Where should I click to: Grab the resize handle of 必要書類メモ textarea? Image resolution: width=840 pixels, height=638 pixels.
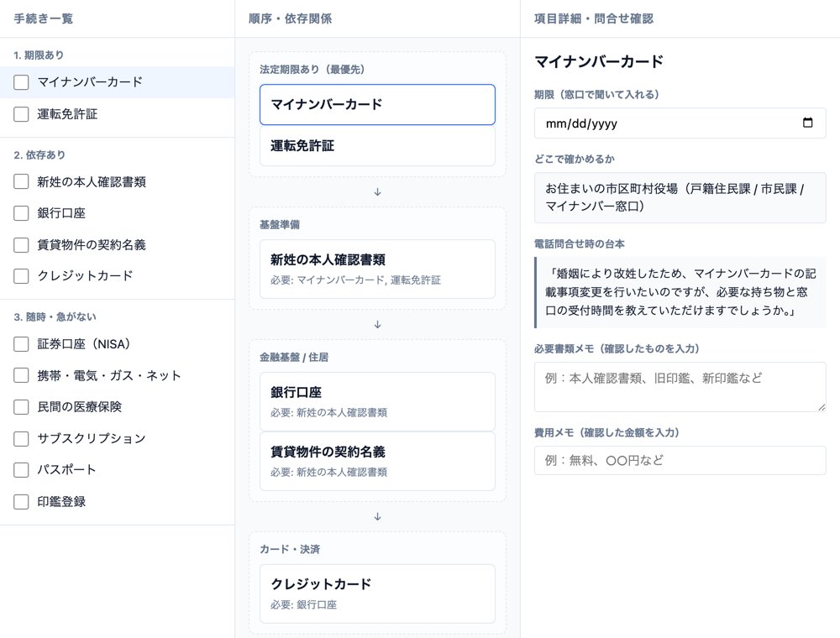point(822,407)
